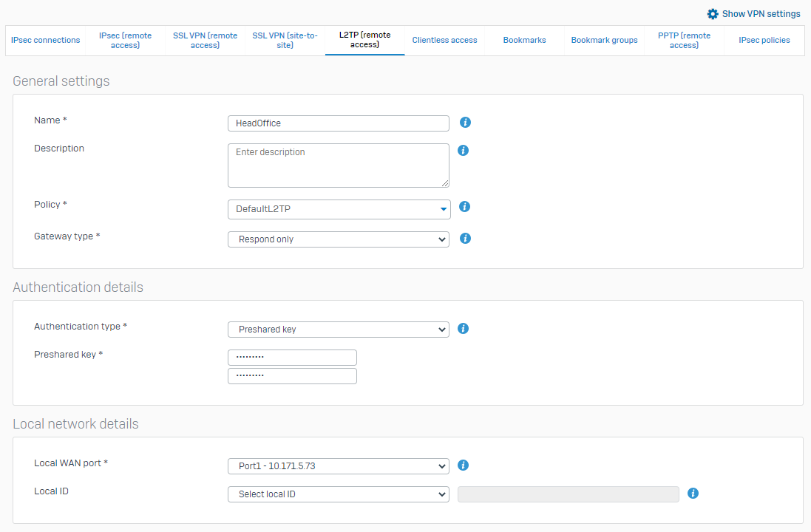Click the Authentication type info icon

463,328
